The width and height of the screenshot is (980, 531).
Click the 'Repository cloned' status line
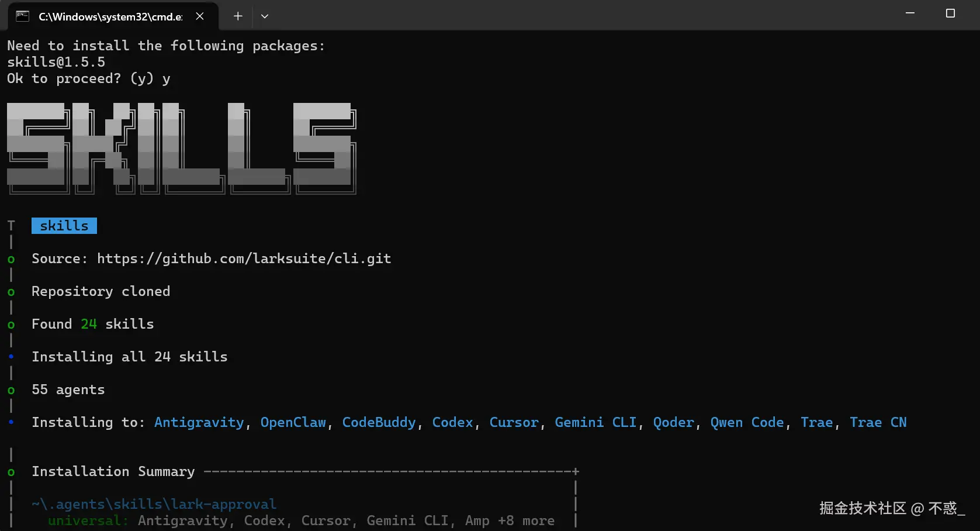tap(101, 291)
